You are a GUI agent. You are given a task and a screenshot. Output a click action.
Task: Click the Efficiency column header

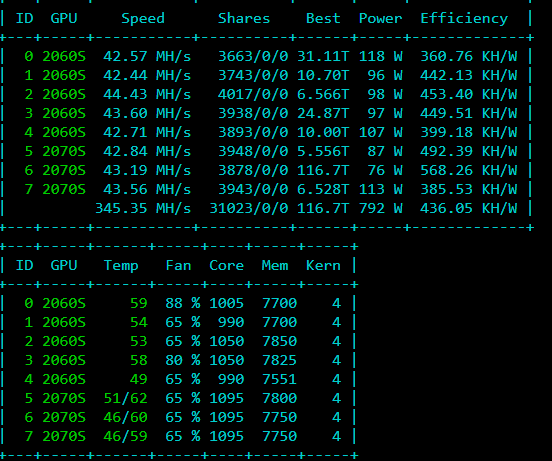click(464, 19)
